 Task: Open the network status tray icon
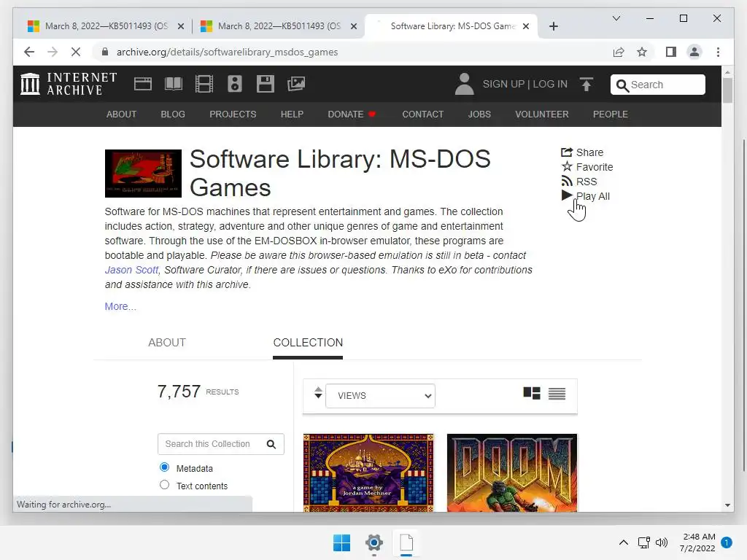[643, 542]
